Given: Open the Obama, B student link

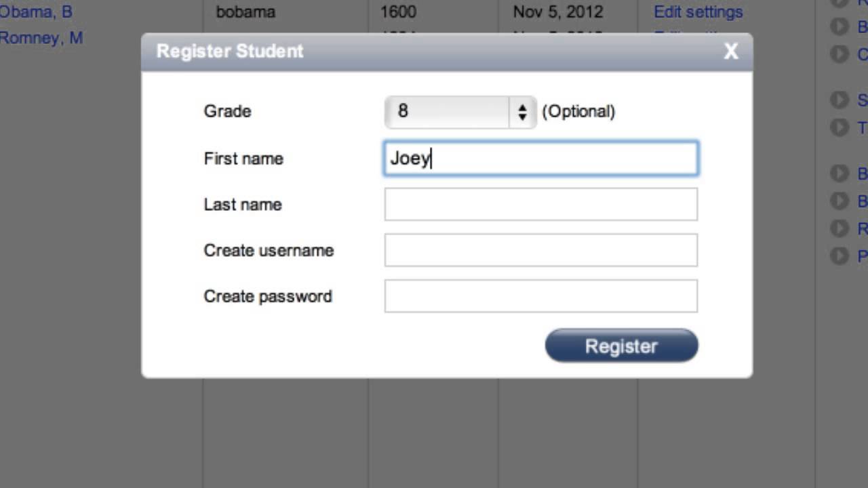Looking at the screenshot, I should [35, 12].
